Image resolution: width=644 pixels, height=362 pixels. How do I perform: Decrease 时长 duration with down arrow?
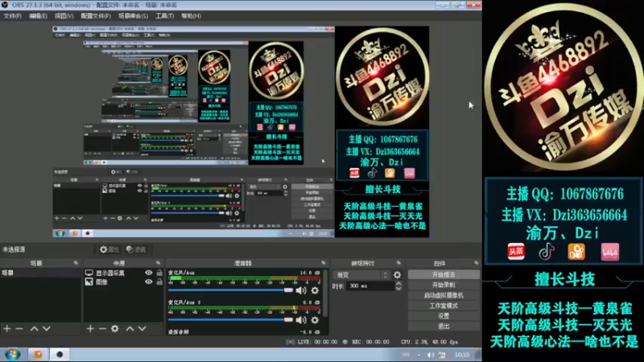tap(398, 289)
